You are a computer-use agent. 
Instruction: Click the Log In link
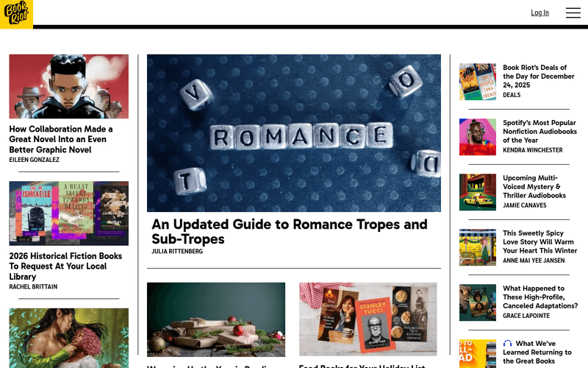pyautogui.click(x=539, y=13)
